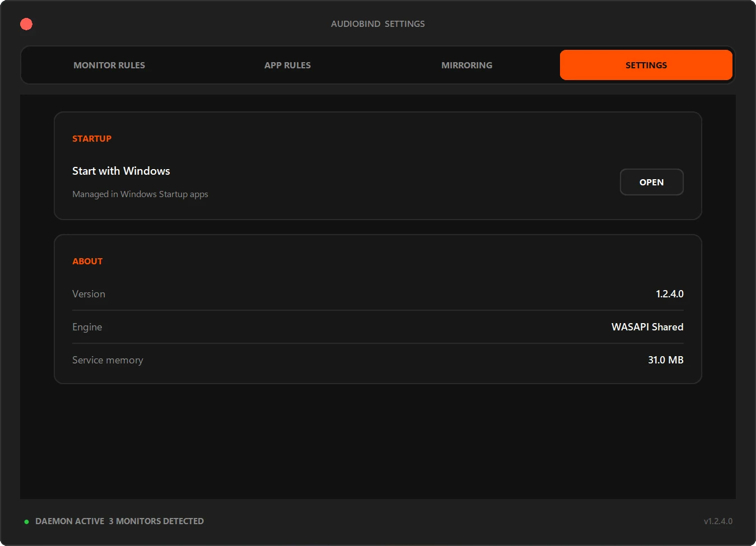Close the AudioBind Settings window
This screenshot has height=546, width=756.
[x=26, y=24]
